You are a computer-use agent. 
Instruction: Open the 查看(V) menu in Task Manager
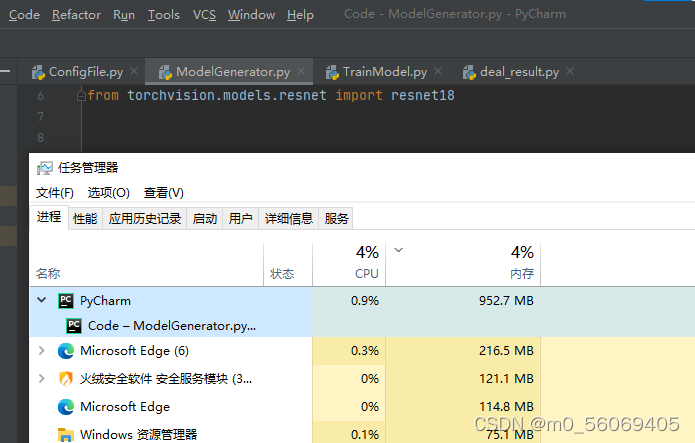point(164,193)
